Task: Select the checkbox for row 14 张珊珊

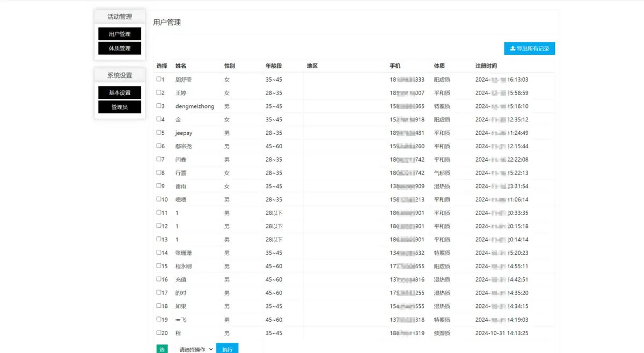Action: 159,253
